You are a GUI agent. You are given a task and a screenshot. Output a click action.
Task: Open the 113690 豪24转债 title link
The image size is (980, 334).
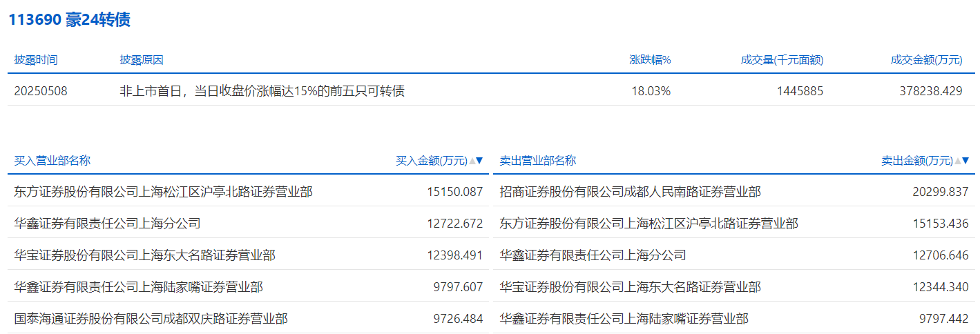click(69, 20)
